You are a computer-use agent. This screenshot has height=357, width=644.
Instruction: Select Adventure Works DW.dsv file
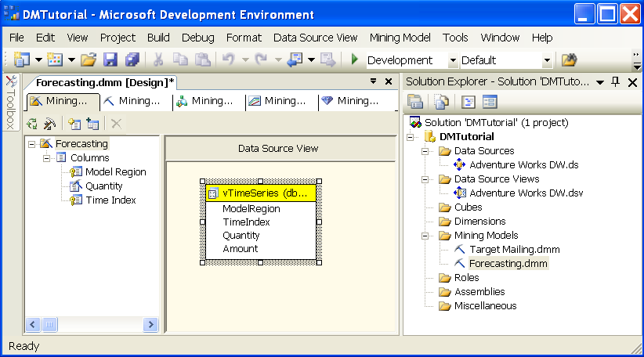coord(526,193)
